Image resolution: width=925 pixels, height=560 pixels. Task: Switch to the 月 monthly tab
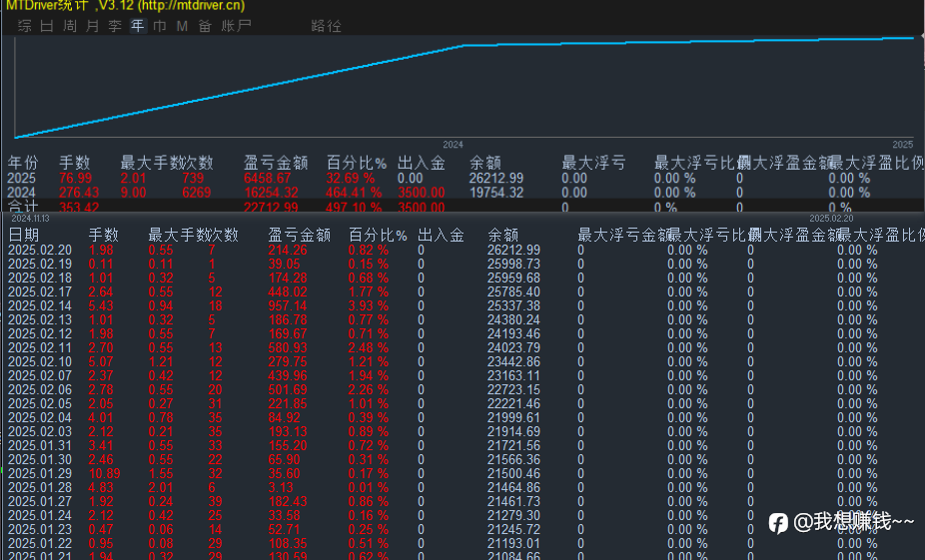(92, 26)
